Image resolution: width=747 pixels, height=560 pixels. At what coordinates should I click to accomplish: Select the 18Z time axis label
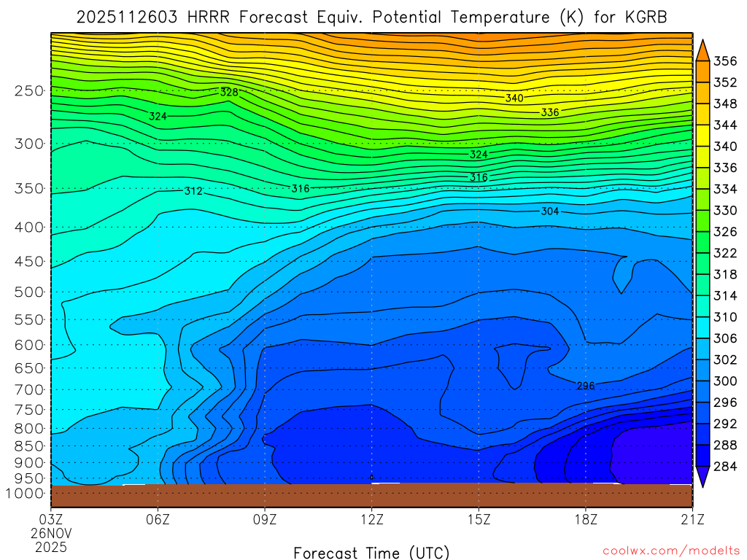coord(586,519)
